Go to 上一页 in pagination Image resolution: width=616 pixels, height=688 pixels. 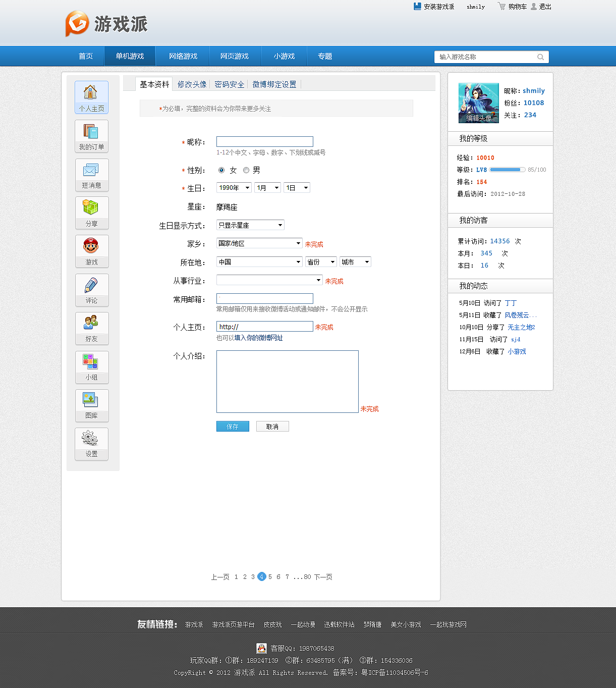[x=220, y=577]
